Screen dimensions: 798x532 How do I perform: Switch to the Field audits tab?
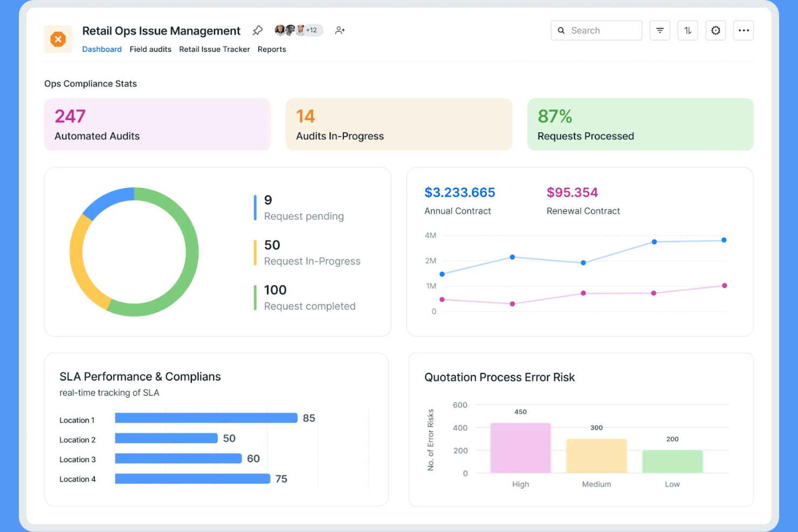[x=150, y=49]
